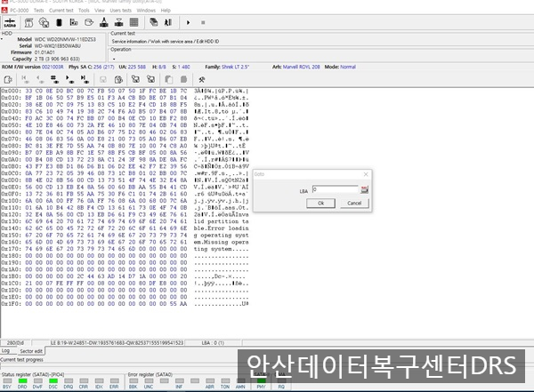The width and height of the screenshot is (534, 392).
Task: Click the DRD status register indicator
Action: pos(22,383)
